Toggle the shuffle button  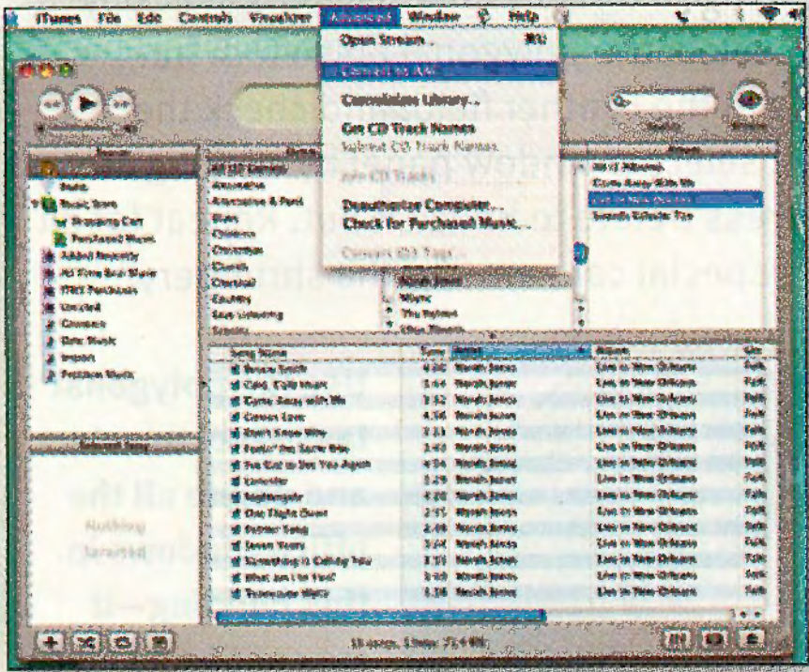[86, 642]
